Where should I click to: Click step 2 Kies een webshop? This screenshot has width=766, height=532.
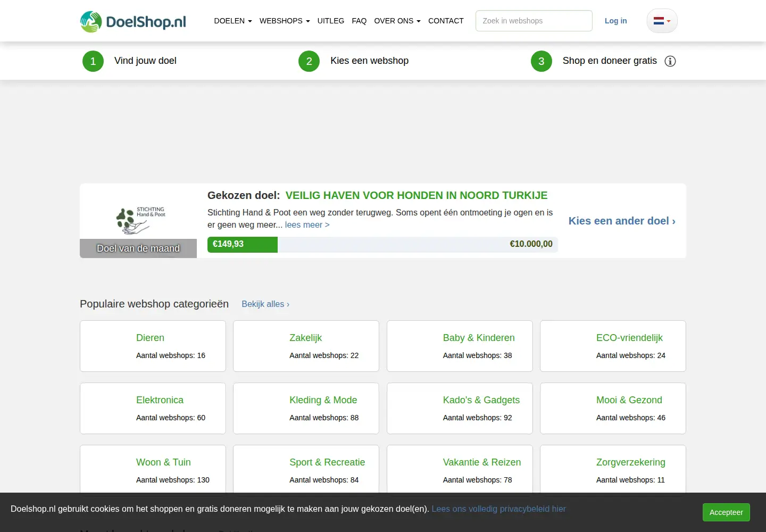354,61
